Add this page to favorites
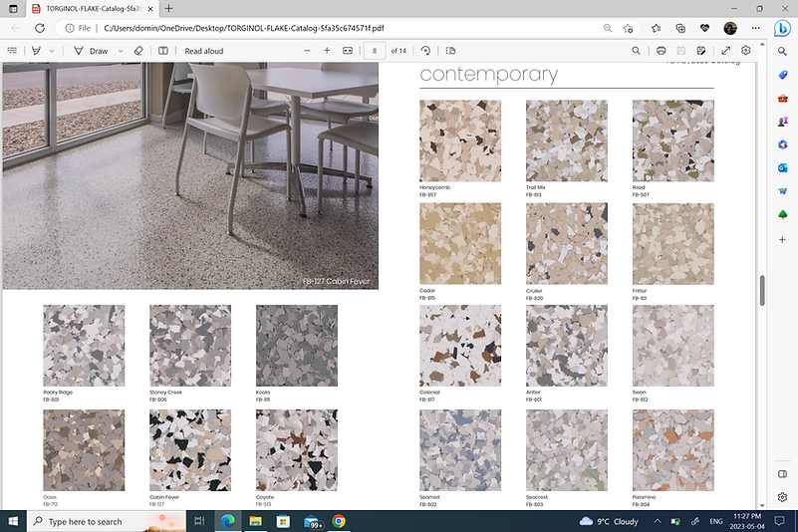798x532 pixels. pos(628,28)
